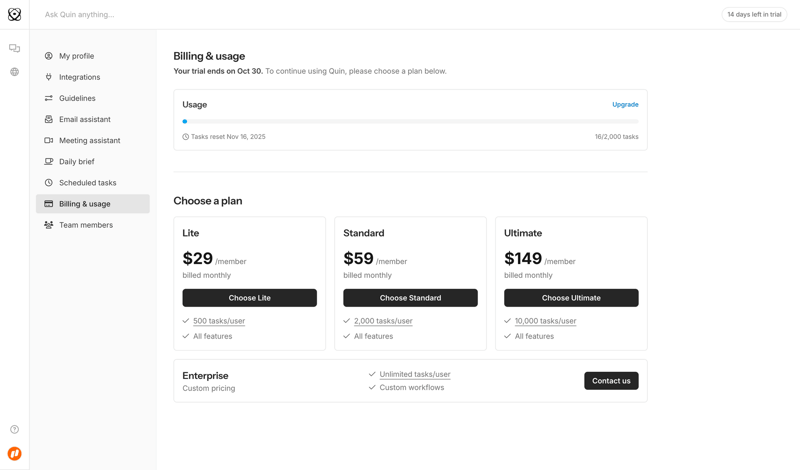The width and height of the screenshot is (800, 470).
Task: Click the Scheduled tasks clock icon
Action: [x=48, y=183]
